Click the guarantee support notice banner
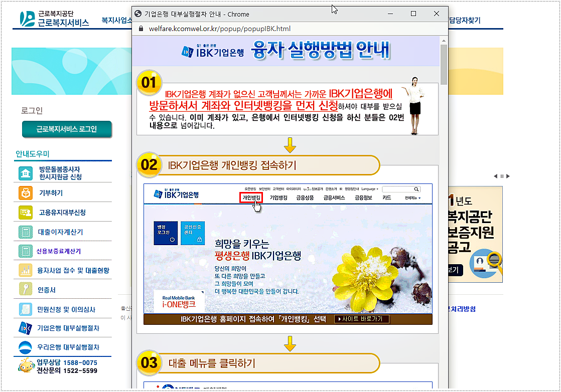This screenshot has width=561, height=392. click(476, 234)
